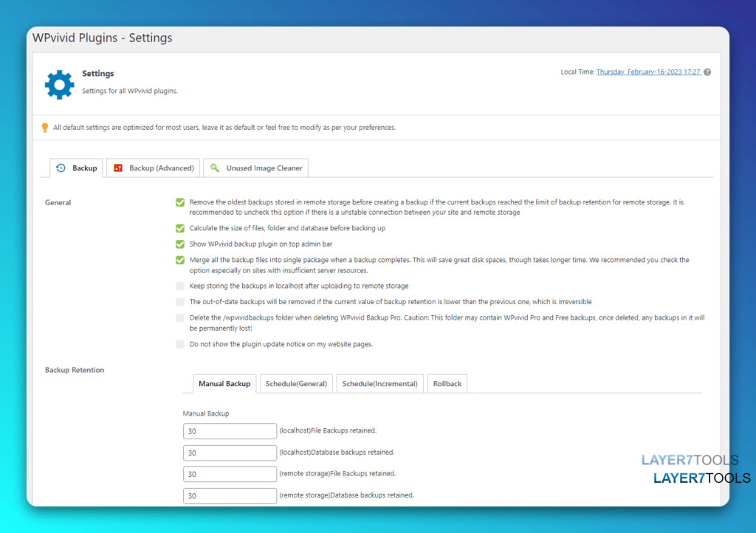
Task: Select the Schedule(General) retention tab
Action: coord(296,384)
